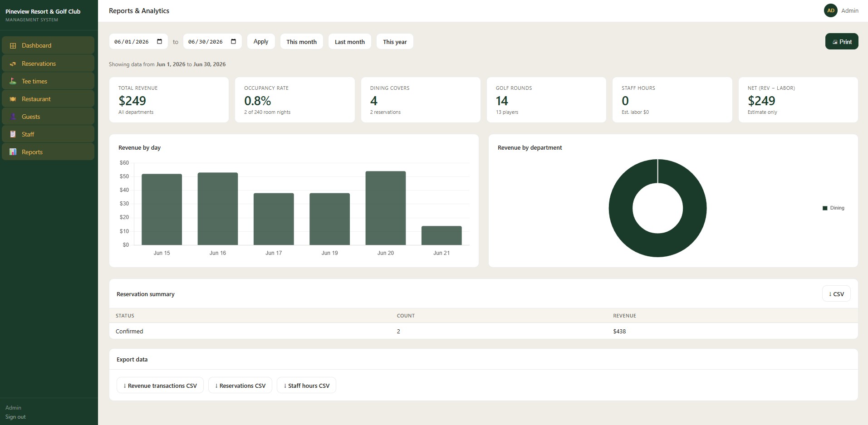This screenshot has height=425, width=868.
Task: Click the REVENUE column header
Action: (624, 316)
